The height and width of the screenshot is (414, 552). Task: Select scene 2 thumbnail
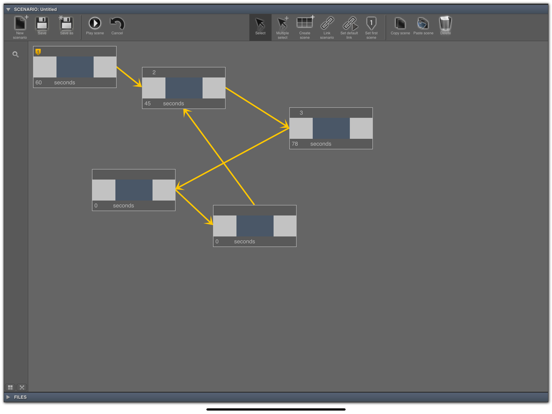[184, 88]
